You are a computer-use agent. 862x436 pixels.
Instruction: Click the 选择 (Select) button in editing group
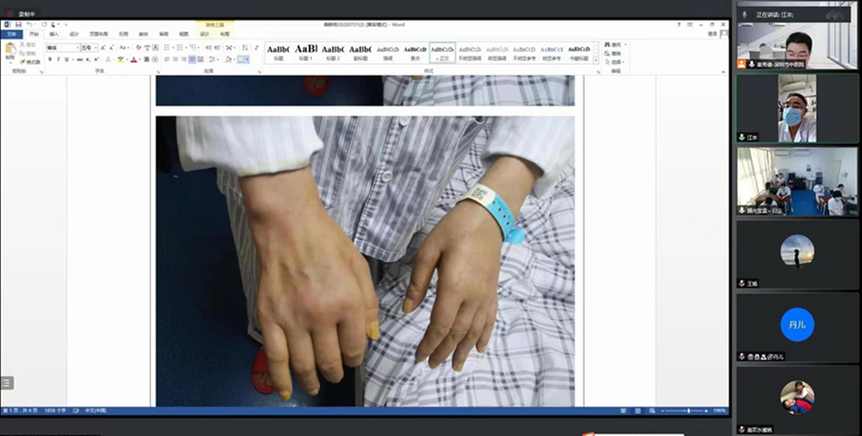(x=614, y=61)
